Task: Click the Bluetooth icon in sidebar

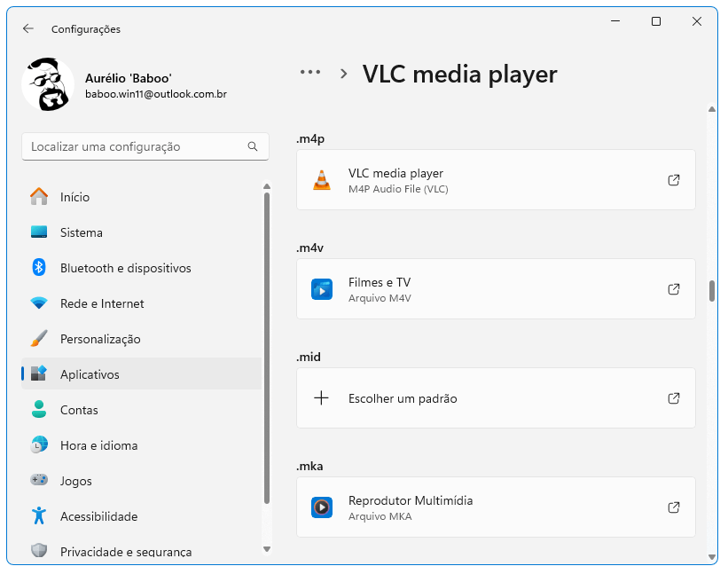Action: point(39,268)
